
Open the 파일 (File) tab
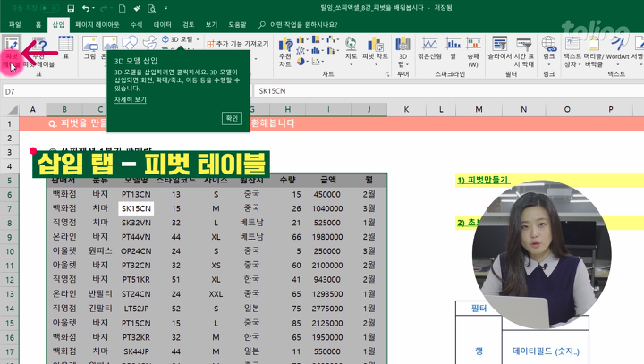(15, 25)
